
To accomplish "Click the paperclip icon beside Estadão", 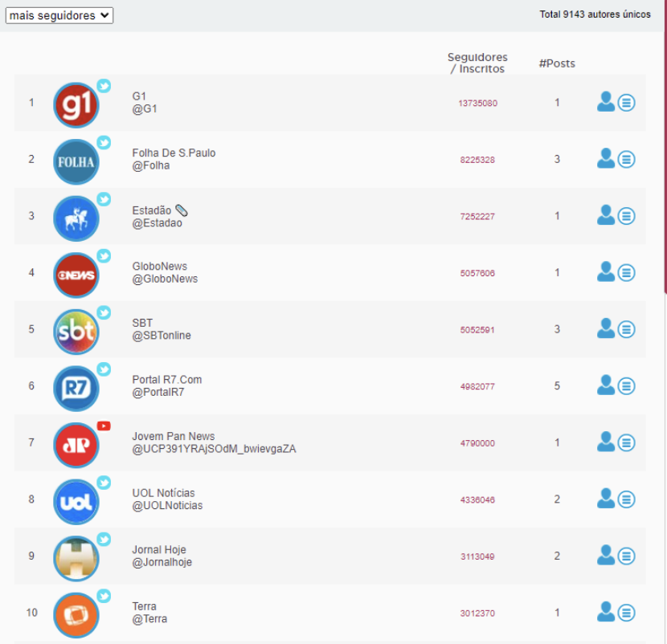I will [182, 210].
